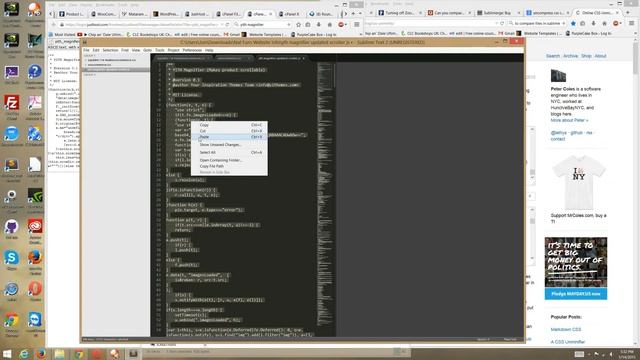640x360 pixels.
Task: Open File Explorer from the taskbar
Action: pyautogui.click(x=60, y=354)
